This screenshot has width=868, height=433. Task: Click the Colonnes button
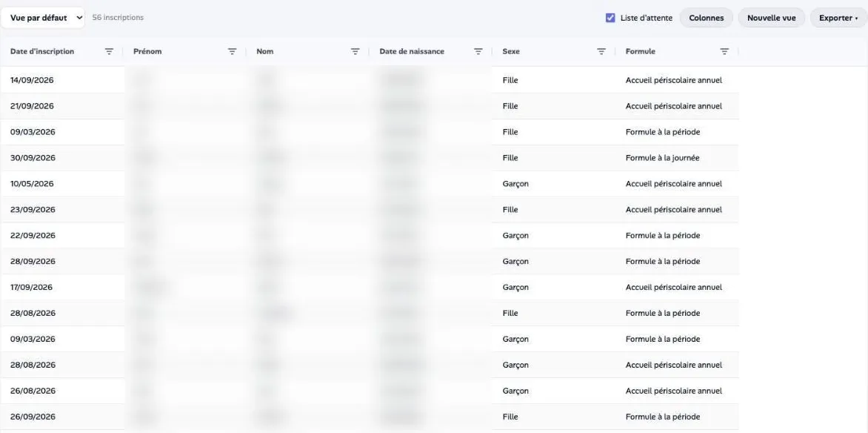[x=707, y=18]
